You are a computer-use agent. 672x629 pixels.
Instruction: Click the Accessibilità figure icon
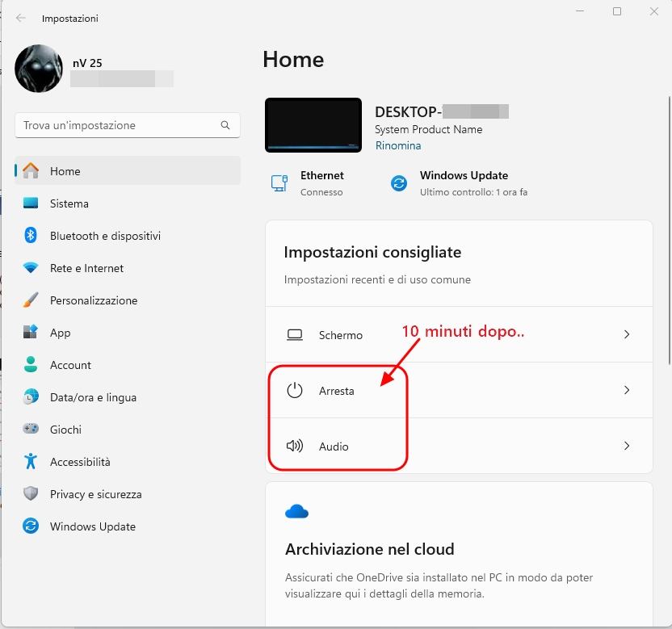pyautogui.click(x=31, y=461)
